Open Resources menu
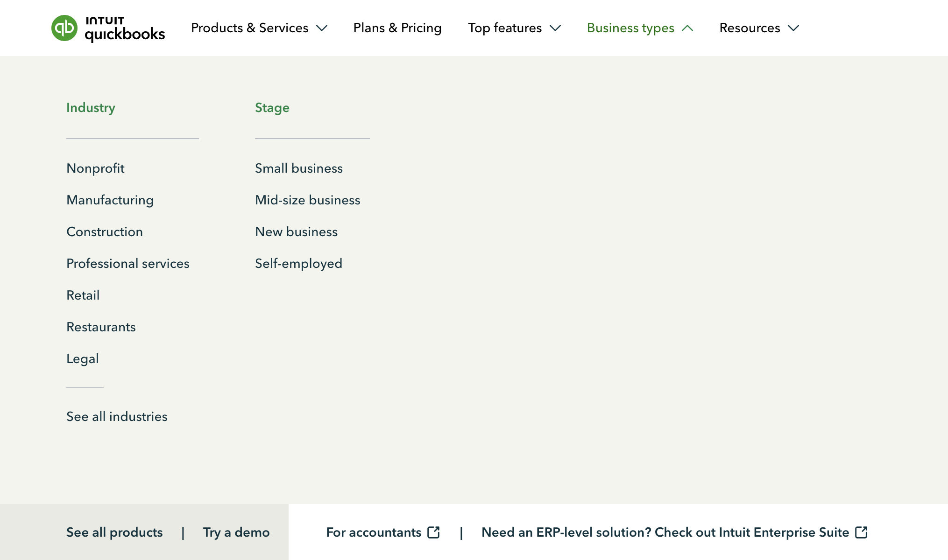Image resolution: width=948 pixels, height=560 pixels. (x=750, y=28)
